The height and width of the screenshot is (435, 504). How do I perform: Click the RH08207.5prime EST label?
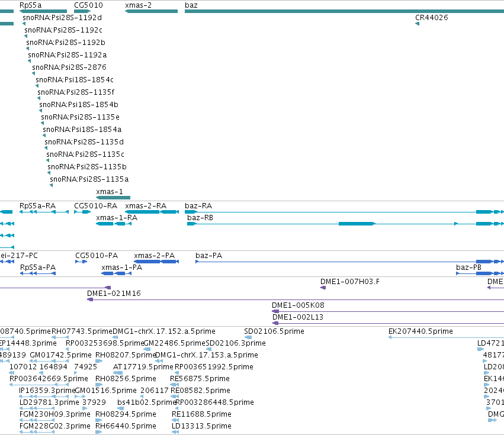pos(126,355)
